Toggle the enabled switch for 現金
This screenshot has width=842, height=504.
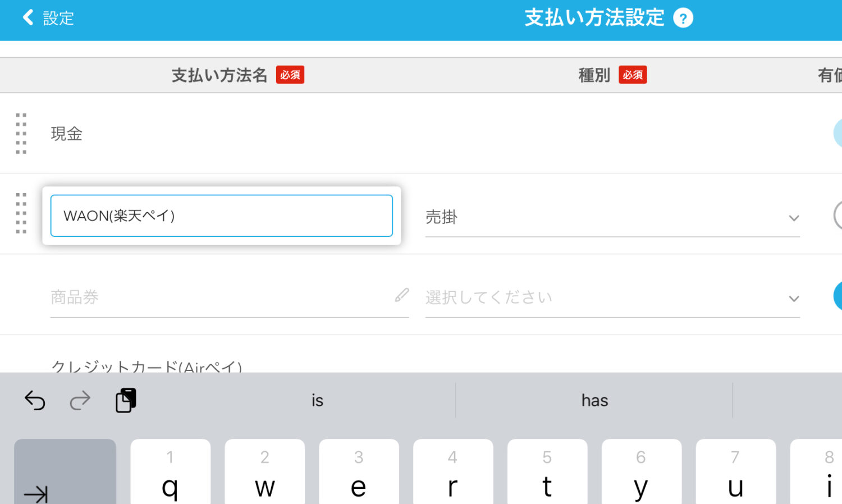coord(838,134)
